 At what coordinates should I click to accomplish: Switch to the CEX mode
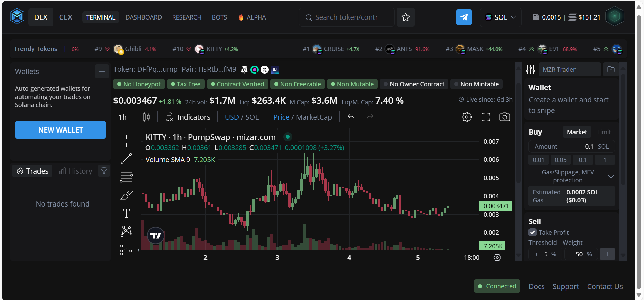tap(66, 17)
